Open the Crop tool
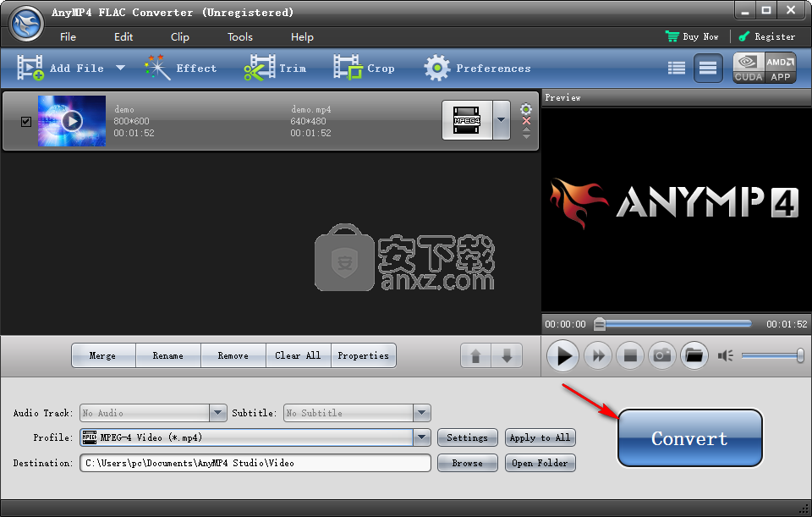 click(x=364, y=68)
